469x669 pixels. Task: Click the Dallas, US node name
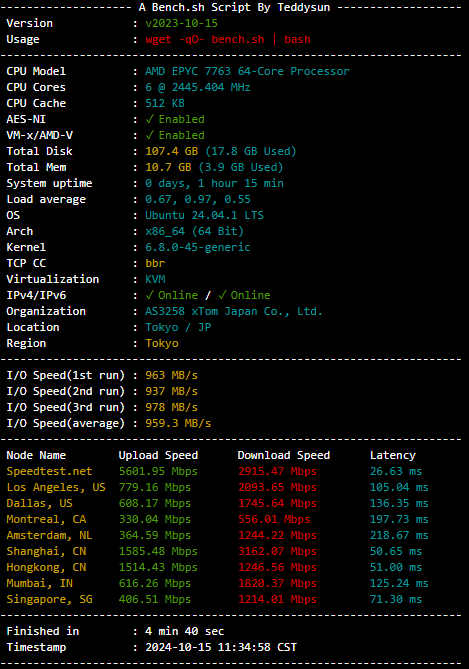(x=40, y=503)
